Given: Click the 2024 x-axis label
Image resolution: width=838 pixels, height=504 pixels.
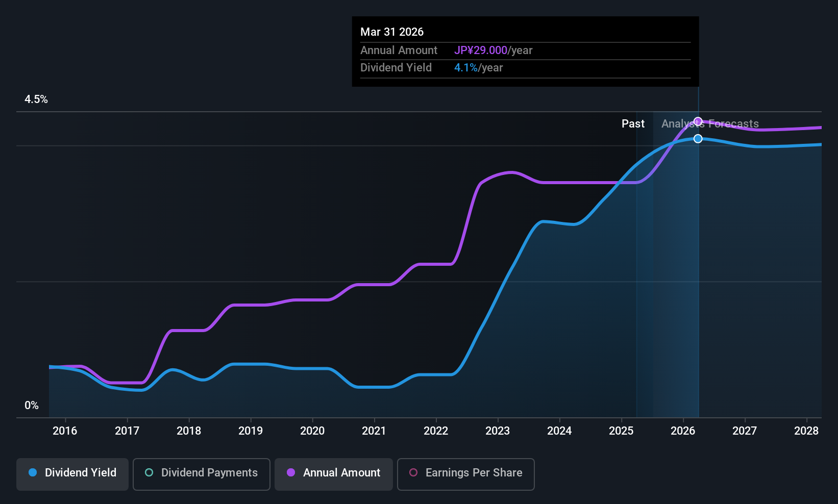Looking at the screenshot, I should [559, 431].
